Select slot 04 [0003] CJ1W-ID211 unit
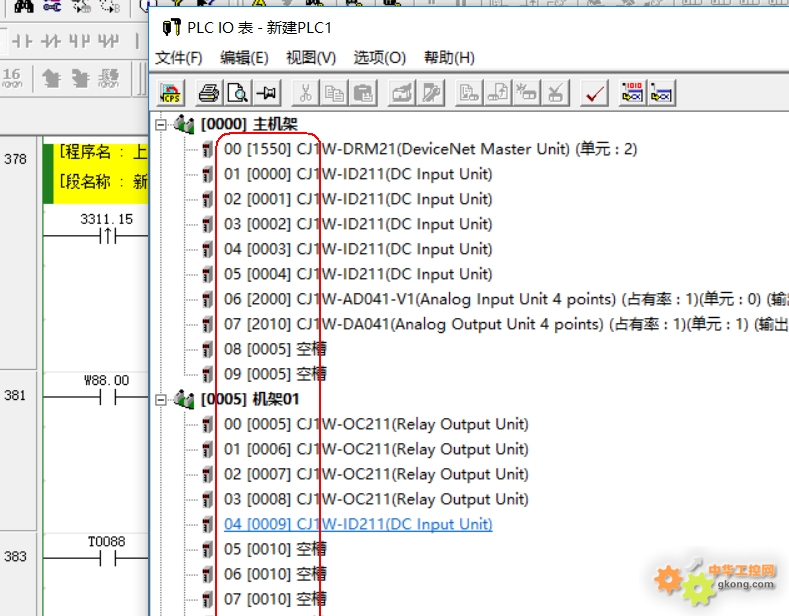789x616 pixels. pyautogui.click(x=358, y=249)
